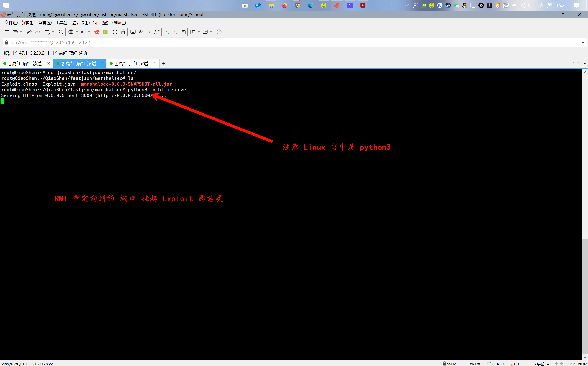Open the 查看(V) menu
This screenshot has height=366, width=588.
tap(45, 22)
